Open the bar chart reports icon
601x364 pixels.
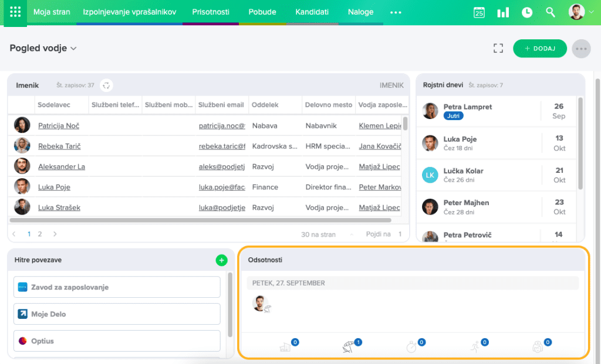tap(503, 12)
